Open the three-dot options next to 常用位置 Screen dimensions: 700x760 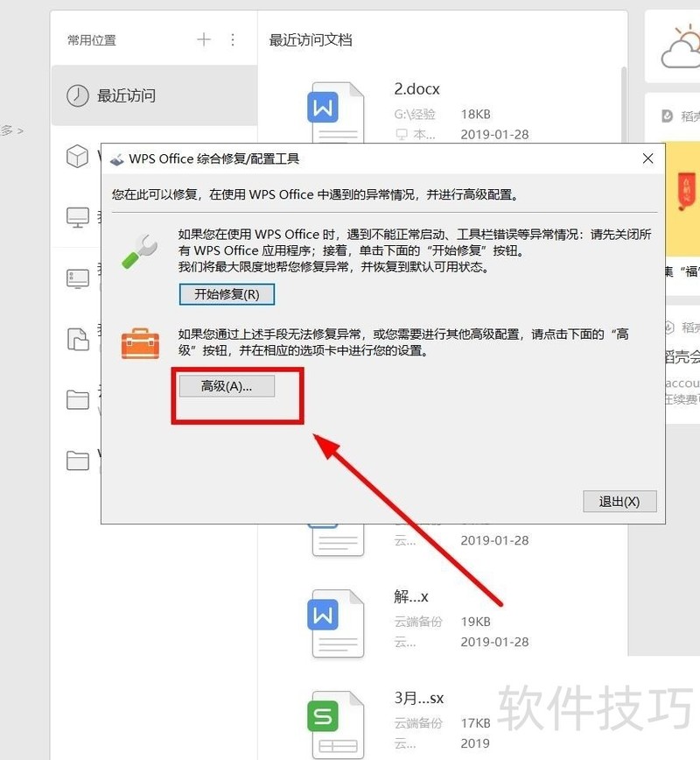point(233,39)
